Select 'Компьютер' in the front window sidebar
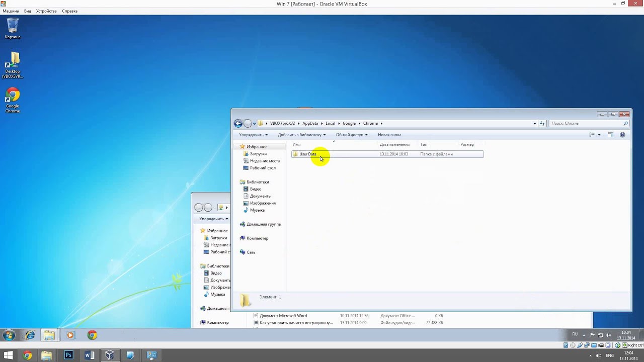 (257, 238)
